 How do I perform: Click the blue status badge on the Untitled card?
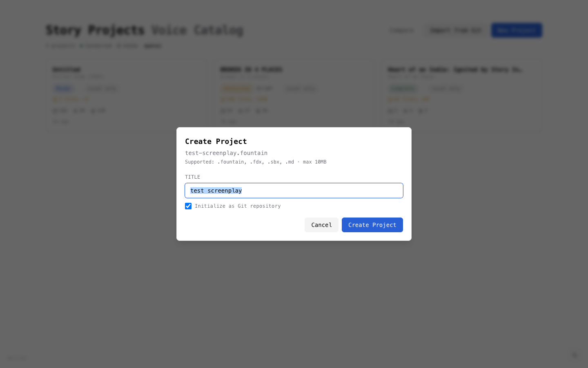point(63,88)
